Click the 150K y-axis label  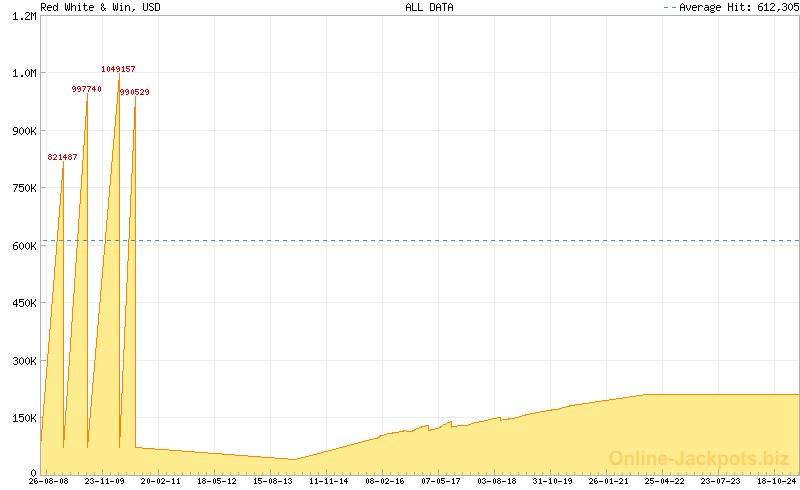tap(23, 418)
